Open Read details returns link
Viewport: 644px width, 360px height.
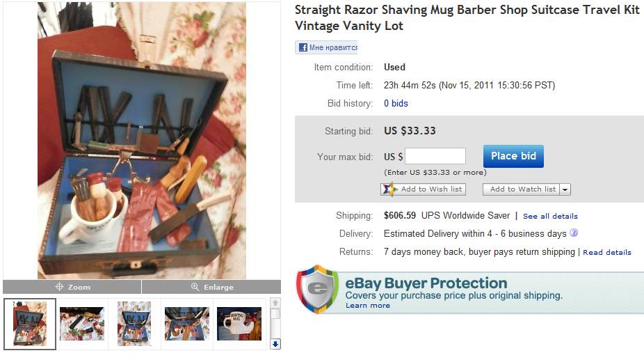pyautogui.click(x=607, y=252)
